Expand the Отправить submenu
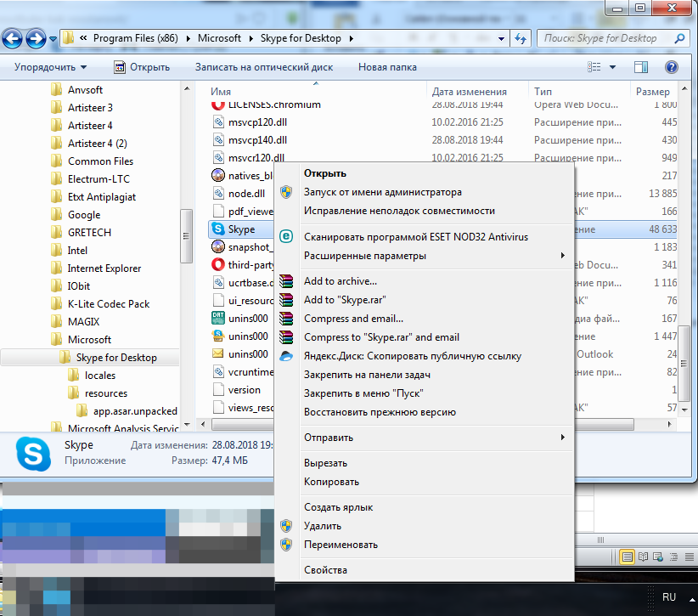Image resolution: width=698 pixels, height=616 pixels. click(425, 438)
